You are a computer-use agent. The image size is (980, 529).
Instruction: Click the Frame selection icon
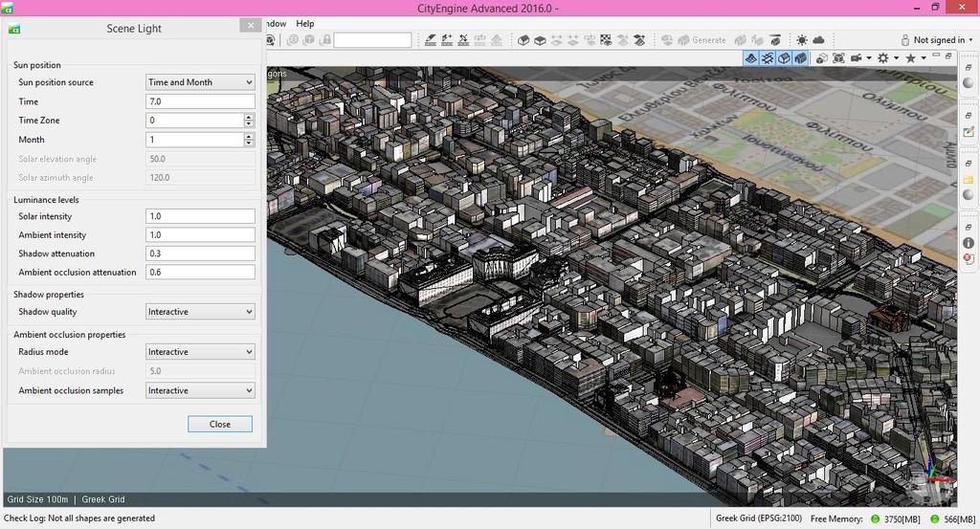(x=838, y=58)
